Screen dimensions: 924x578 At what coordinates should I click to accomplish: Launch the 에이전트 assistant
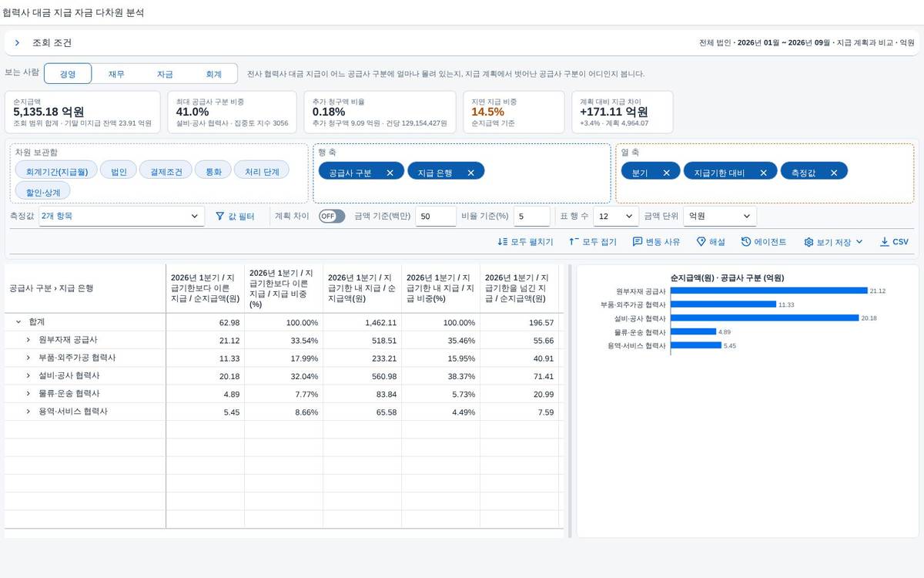click(x=764, y=242)
